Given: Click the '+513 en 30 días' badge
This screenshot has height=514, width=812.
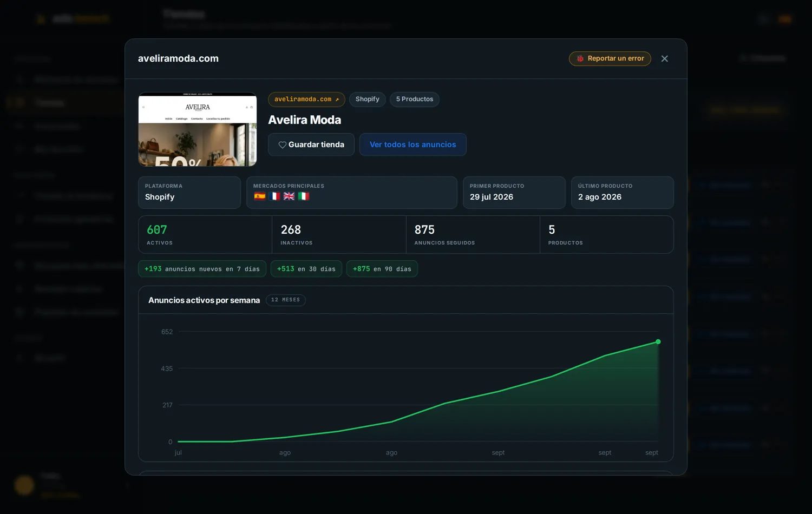Looking at the screenshot, I should pos(306,269).
